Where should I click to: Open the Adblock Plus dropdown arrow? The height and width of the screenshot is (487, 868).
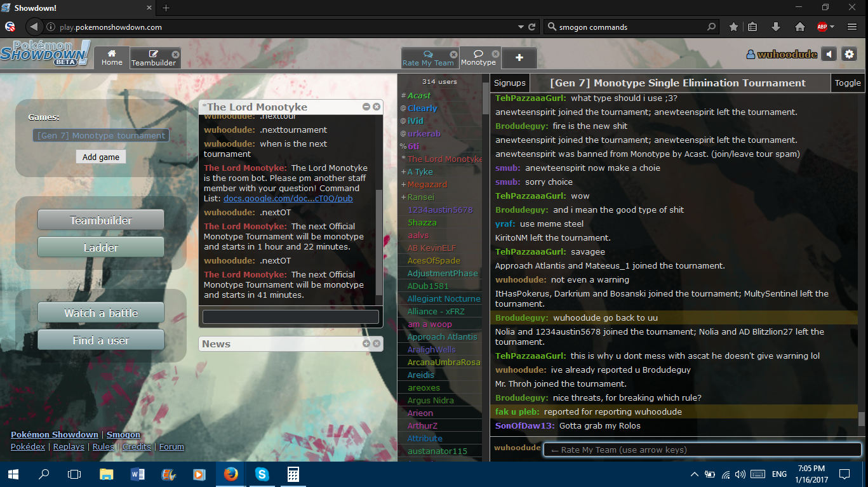point(832,27)
